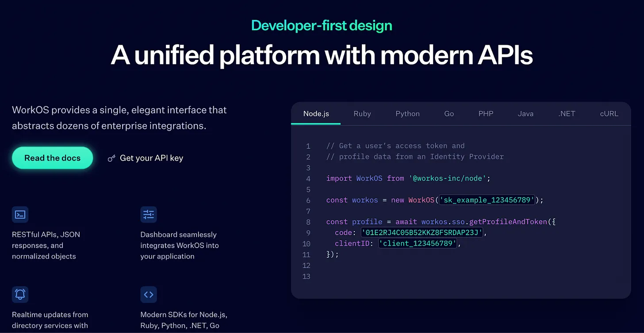This screenshot has width=644, height=333.
Task: Click the 'client_123456789' clientID value
Action: pos(418,244)
